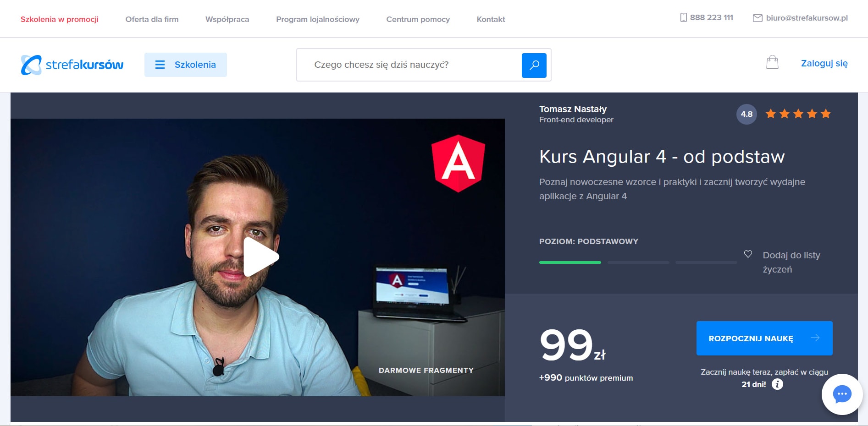This screenshot has width=868, height=426.
Task: Open Program lojalnościowy menu item
Action: point(318,19)
